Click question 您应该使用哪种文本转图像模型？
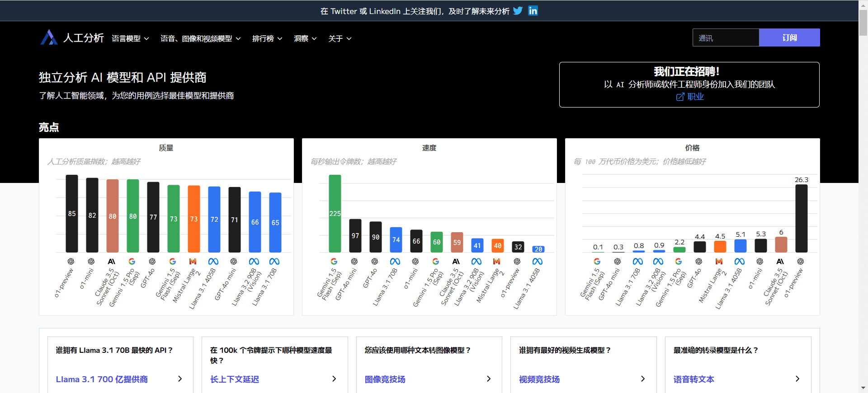868x393 pixels. pyautogui.click(x=418, y=350)
